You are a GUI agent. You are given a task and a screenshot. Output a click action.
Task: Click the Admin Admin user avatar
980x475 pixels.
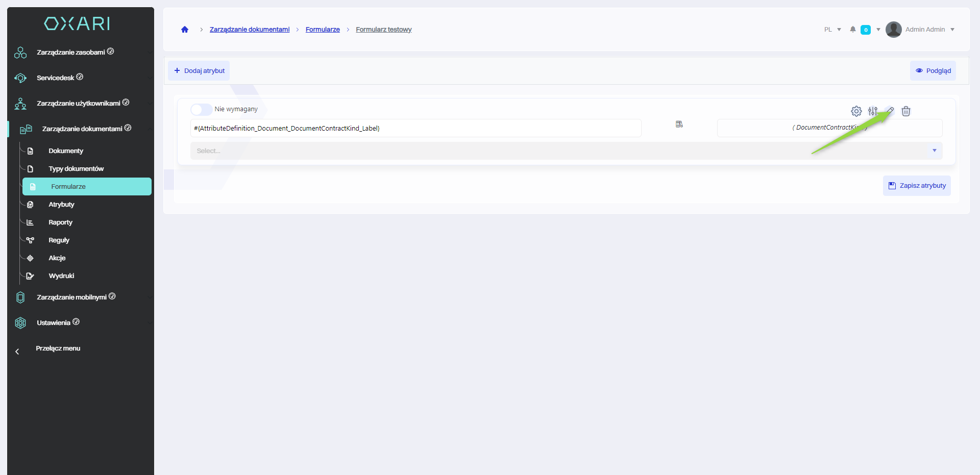click(893, 30)
